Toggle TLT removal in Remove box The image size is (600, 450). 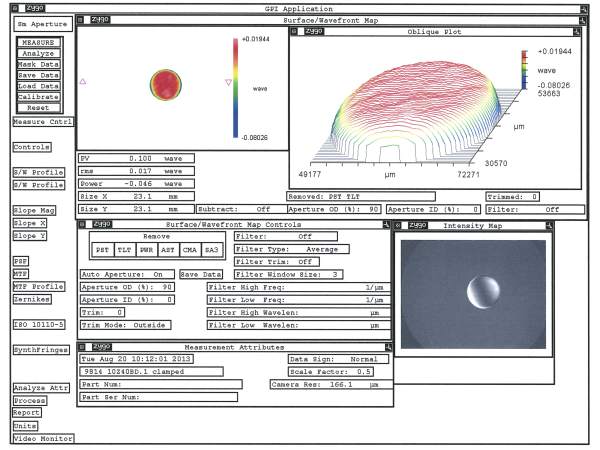tap(124, 250)
